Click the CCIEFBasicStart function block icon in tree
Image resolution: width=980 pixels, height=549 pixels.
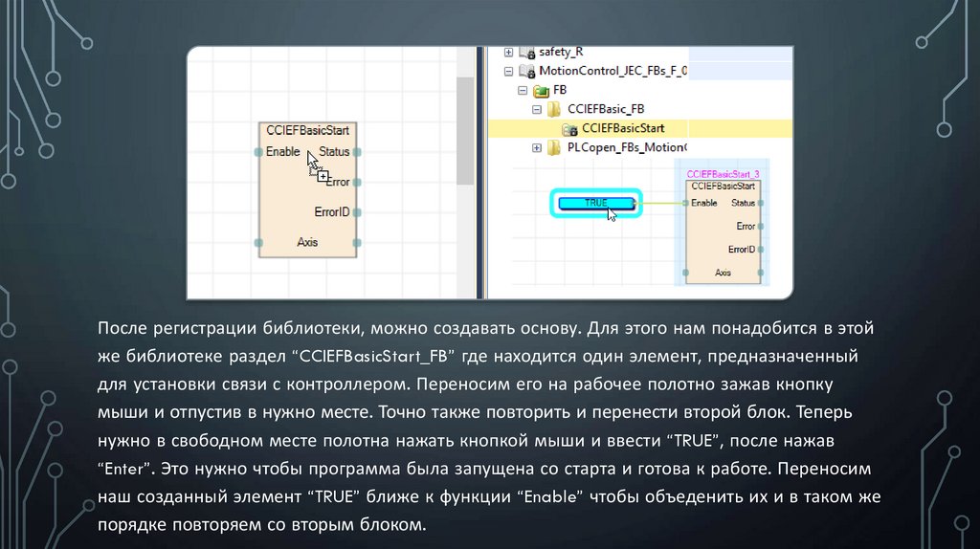569,128
